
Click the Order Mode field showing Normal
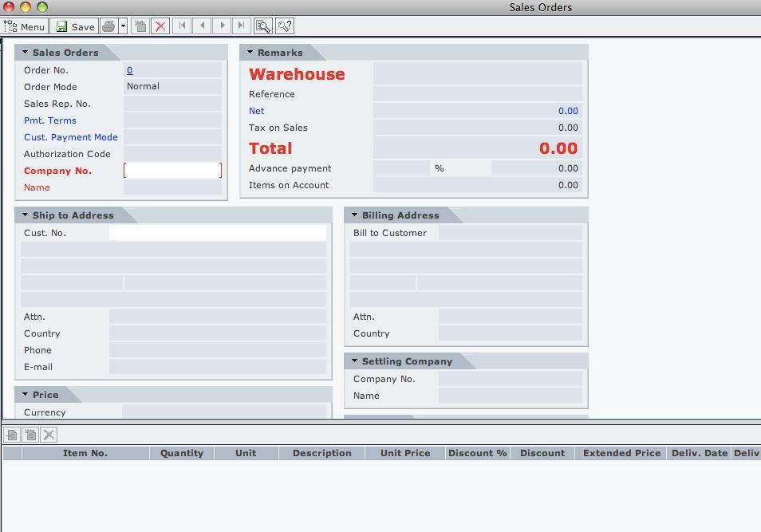pos(173,86)
